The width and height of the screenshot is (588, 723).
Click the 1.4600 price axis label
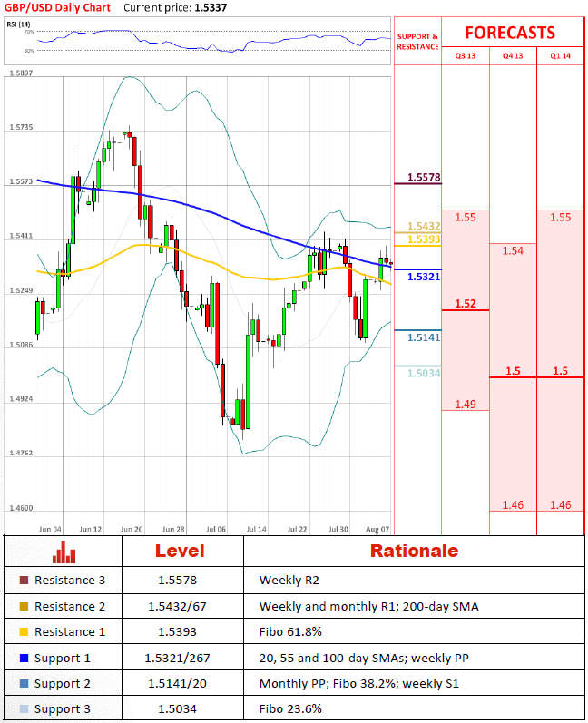(21, 508)
